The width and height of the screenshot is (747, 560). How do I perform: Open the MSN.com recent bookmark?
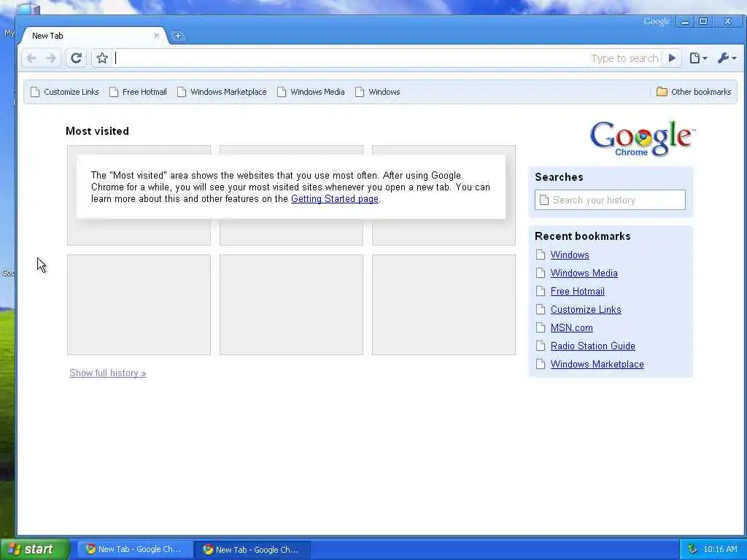coord(572,327)
